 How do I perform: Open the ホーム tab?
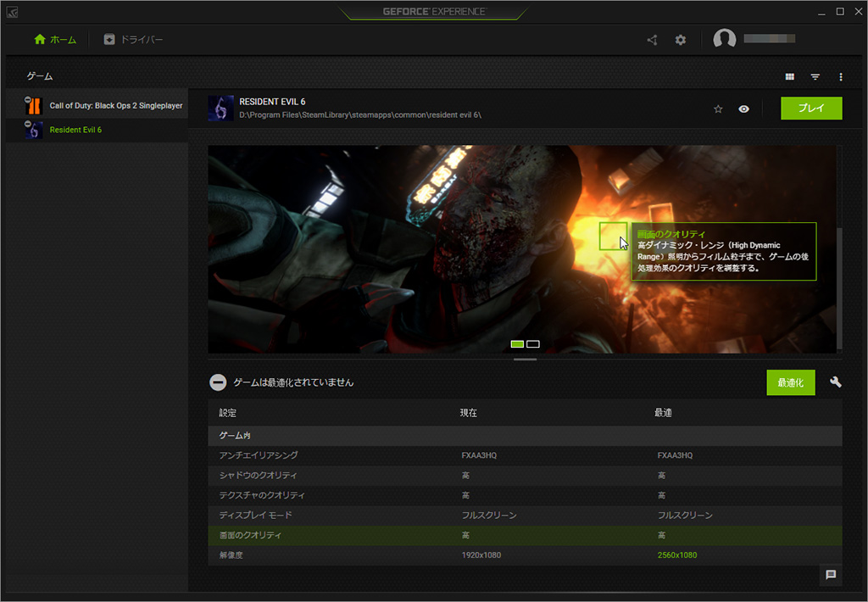pyautogui.click(x=55, y=40)
